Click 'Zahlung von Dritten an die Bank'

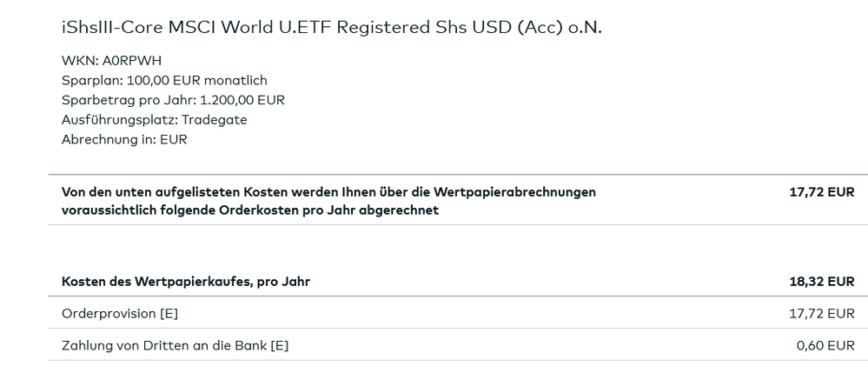[x=164, y=345]
